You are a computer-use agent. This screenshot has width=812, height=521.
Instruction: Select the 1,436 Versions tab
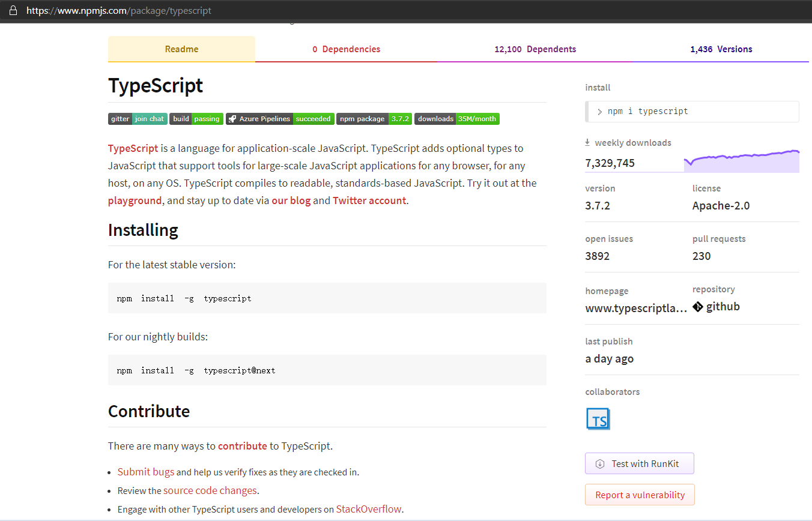(x=721, y=49)
